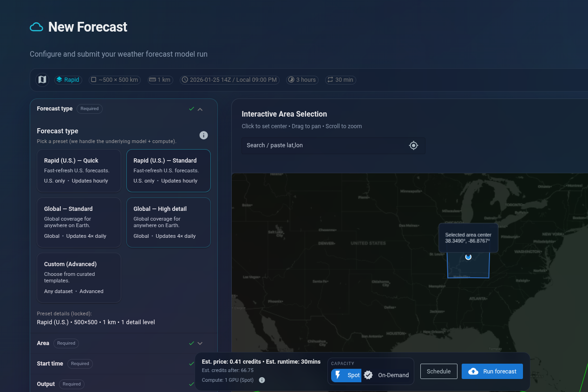This screenshot has width=588, height=392.
Task: Click the Run forecast button
Action: click(x=492, y=372)
